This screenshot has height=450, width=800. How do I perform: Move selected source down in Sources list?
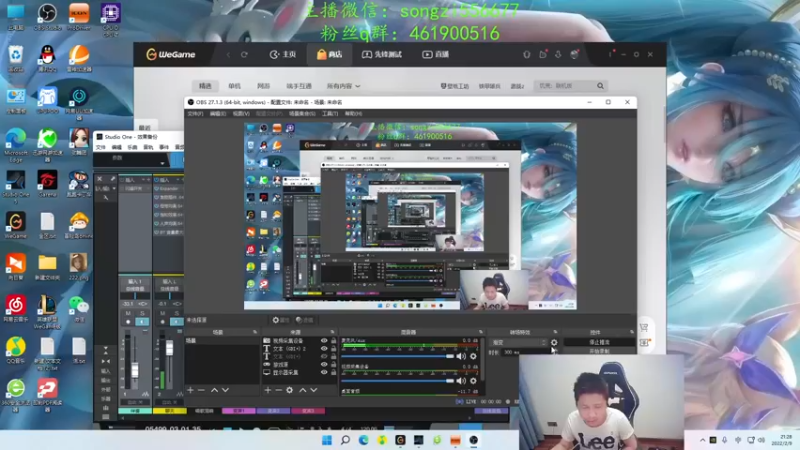point(314,390)
